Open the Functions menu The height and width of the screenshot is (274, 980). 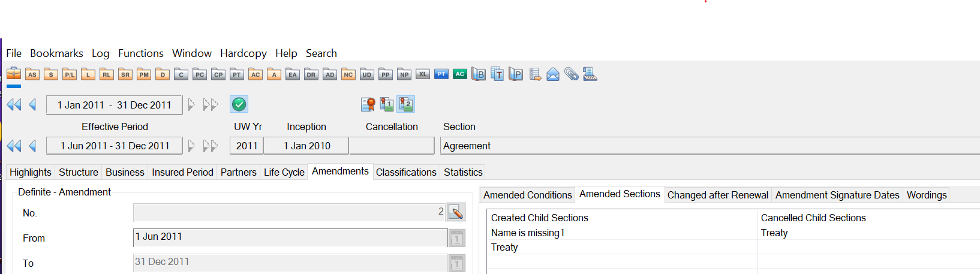point(140,53)
